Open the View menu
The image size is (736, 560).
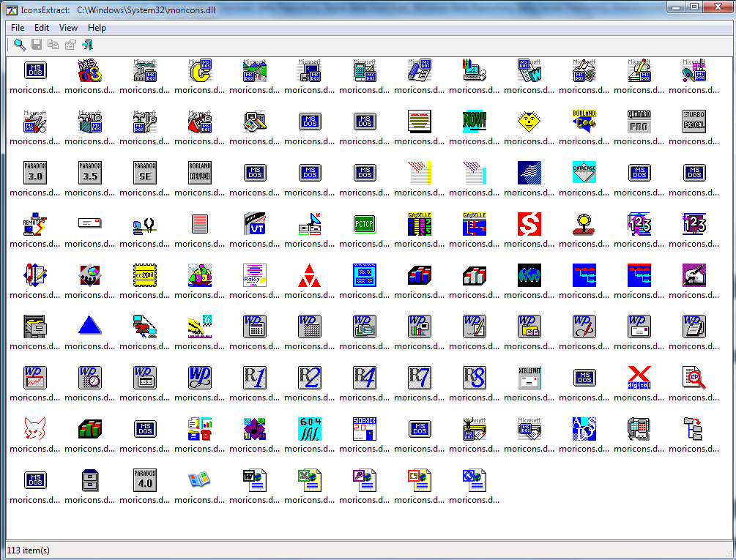pos(68,27)
